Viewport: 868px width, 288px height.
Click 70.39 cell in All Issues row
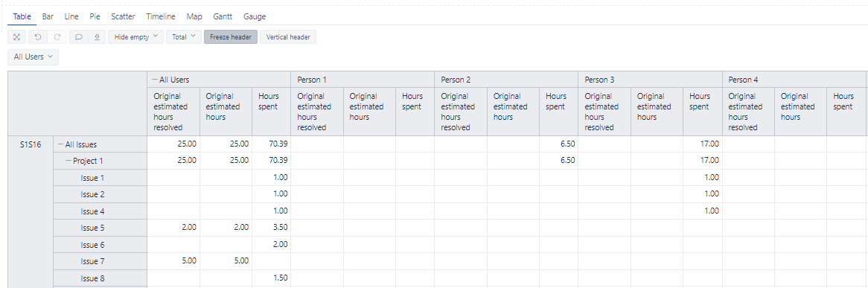pos(271,144)
